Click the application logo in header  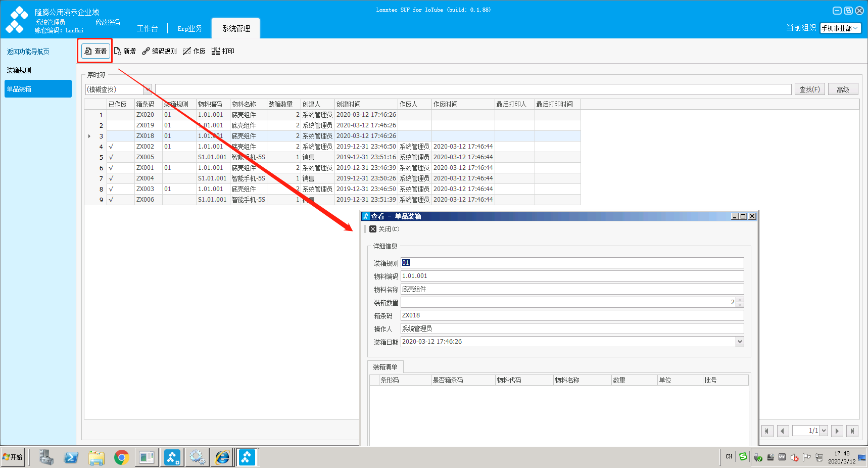tap(17, 20)
